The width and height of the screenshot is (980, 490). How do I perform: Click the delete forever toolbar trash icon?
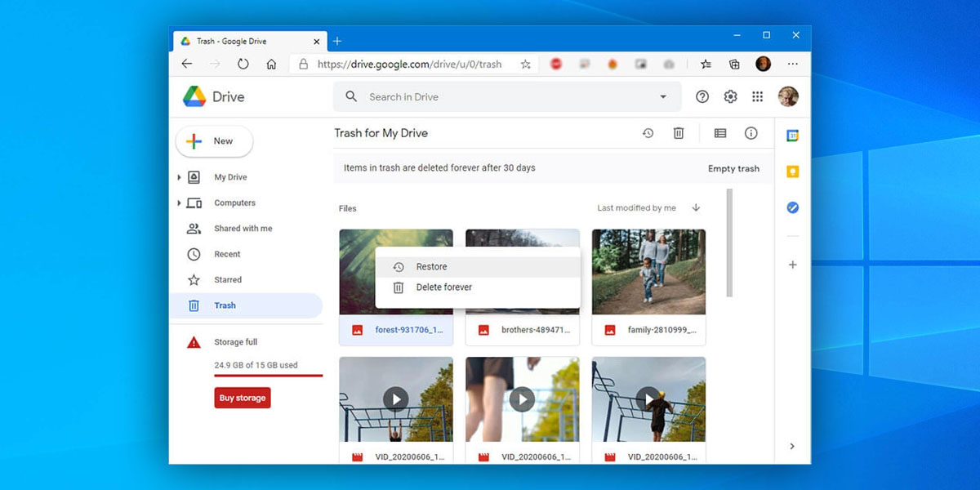click(x=679, y=133)
